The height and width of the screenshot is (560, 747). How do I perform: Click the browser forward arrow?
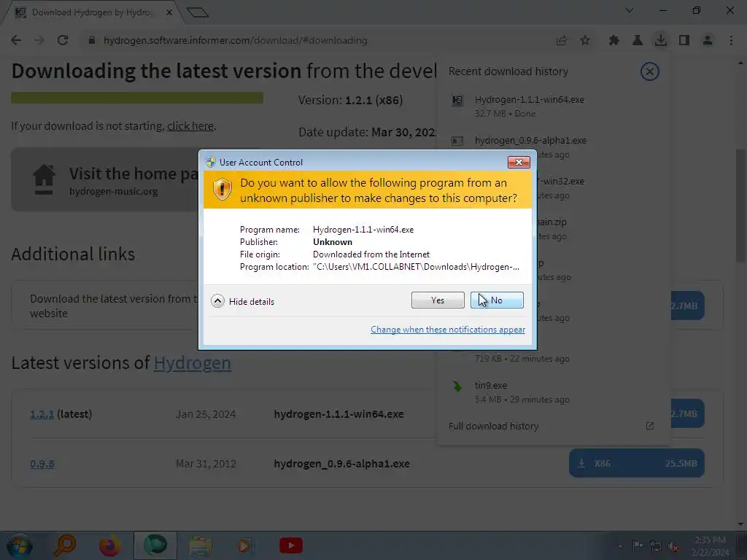point(39,41)
